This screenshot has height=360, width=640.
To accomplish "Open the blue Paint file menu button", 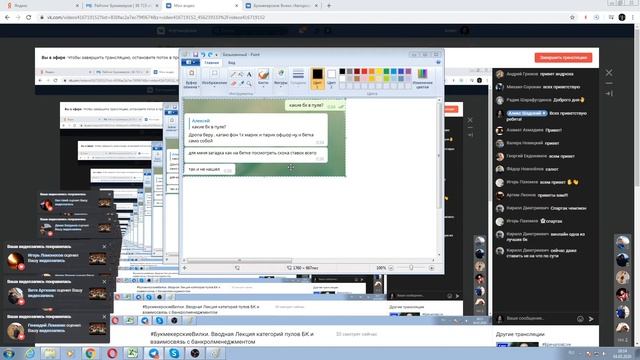I will (190, 62).
